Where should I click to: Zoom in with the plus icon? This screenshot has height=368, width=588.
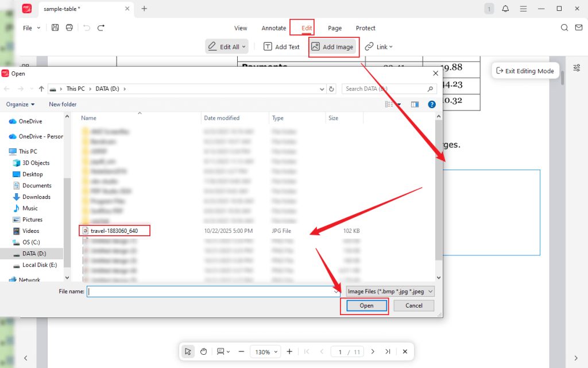(289, 351)
